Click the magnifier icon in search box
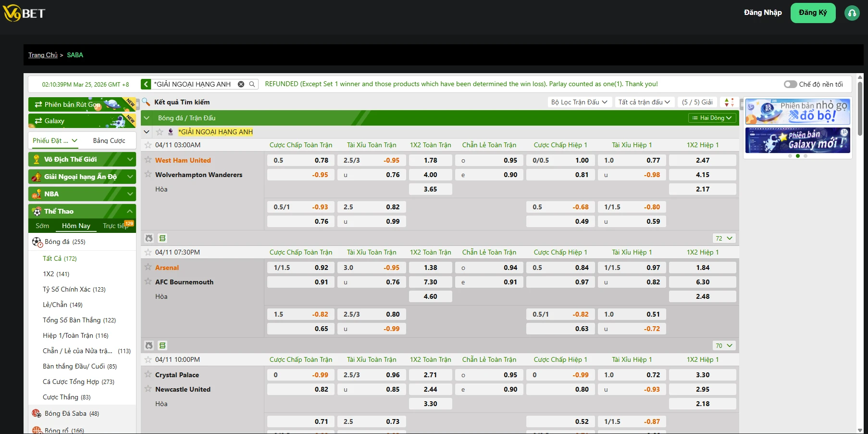This screenshot has height=434, width=868. 252,84
